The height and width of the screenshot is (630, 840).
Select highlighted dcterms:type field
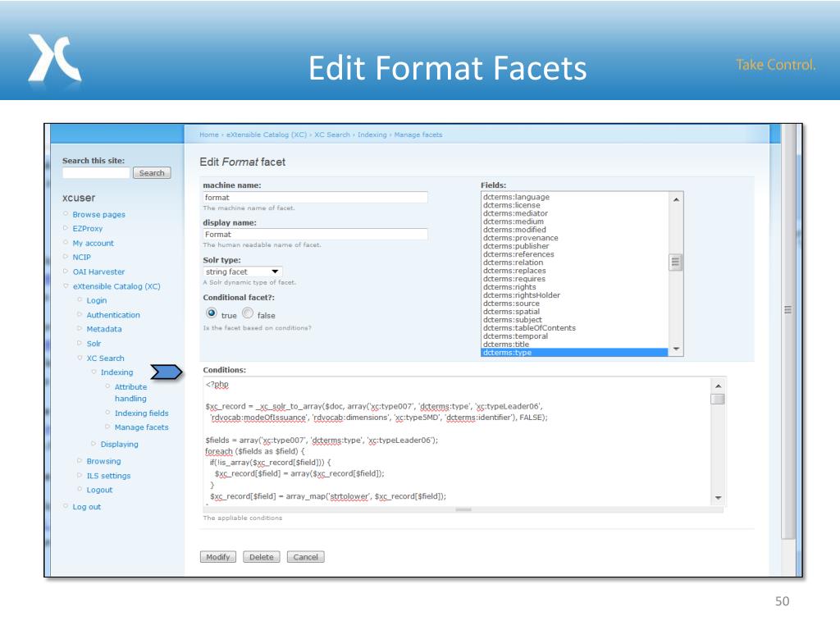[x=574, y=353]
